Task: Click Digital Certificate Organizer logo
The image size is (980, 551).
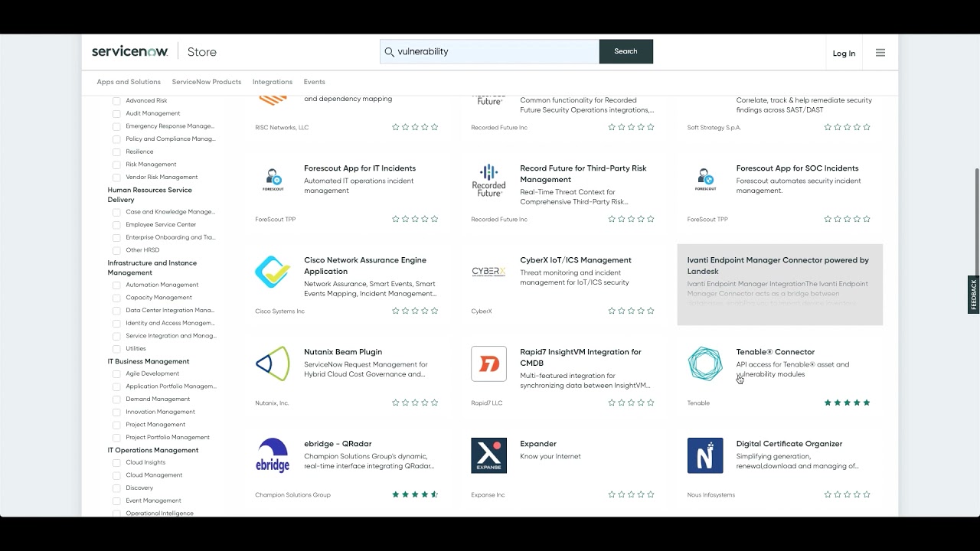Action: (x=705, y=455)
